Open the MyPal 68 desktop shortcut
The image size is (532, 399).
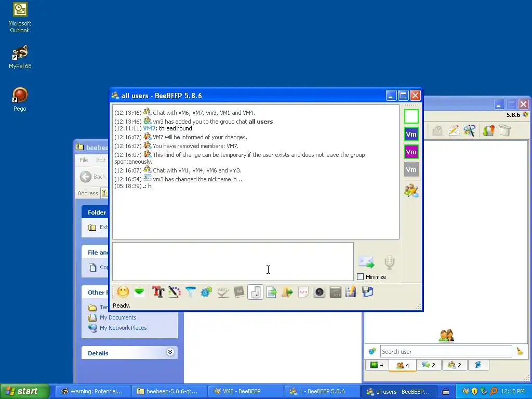click(20, 57)
